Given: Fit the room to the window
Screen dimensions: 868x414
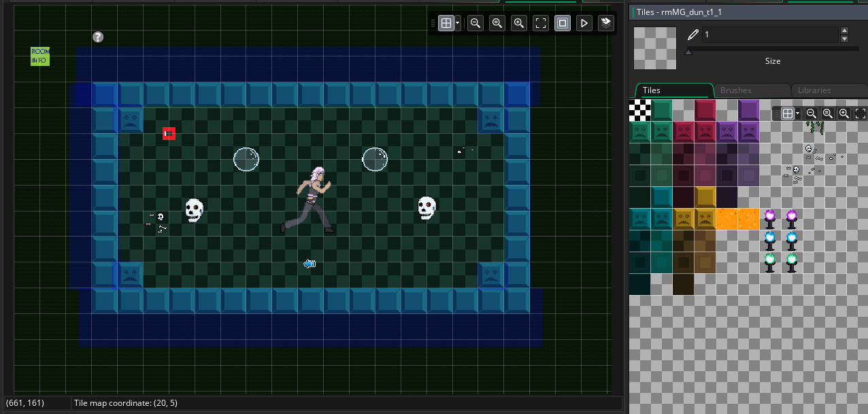Looking at the screenshot, I should coord(541,23).
